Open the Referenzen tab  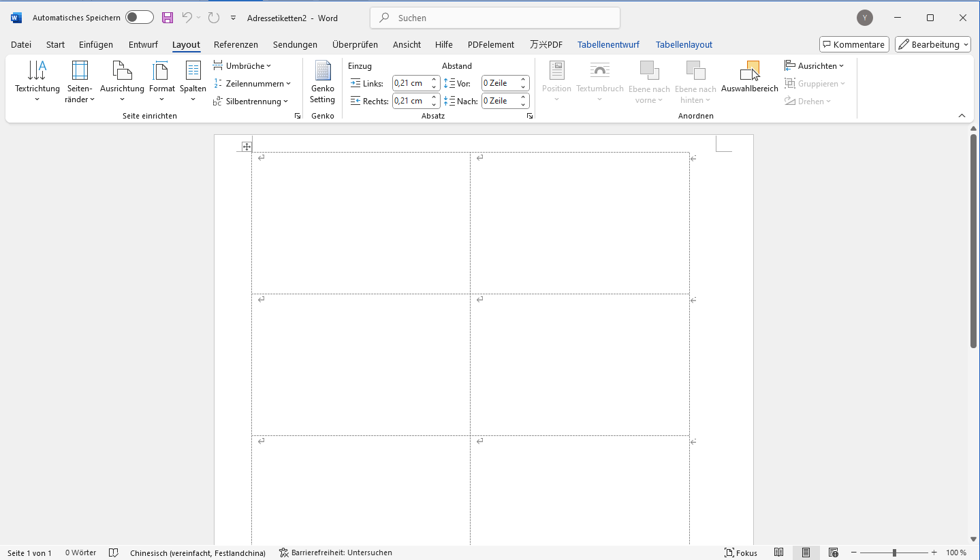coord(236,44)
